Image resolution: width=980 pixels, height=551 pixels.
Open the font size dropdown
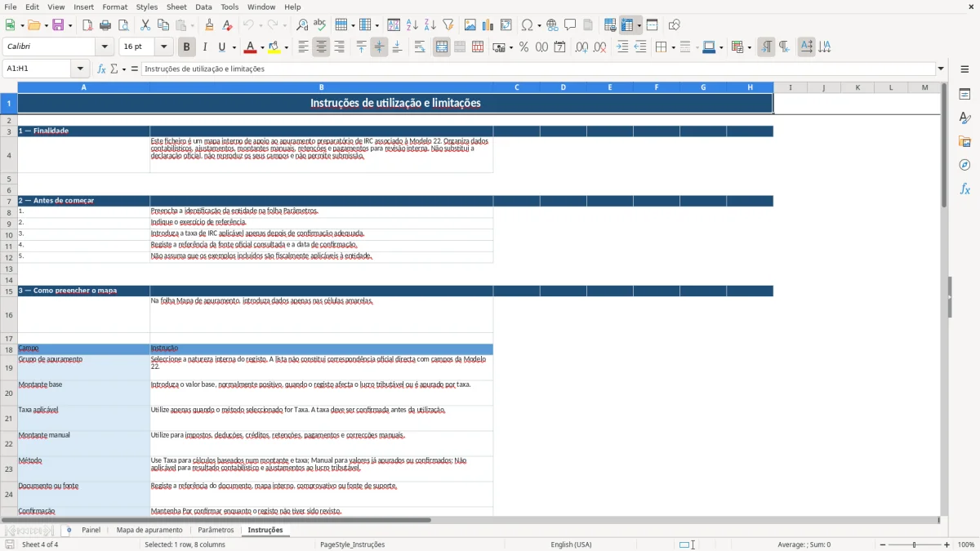163,47
